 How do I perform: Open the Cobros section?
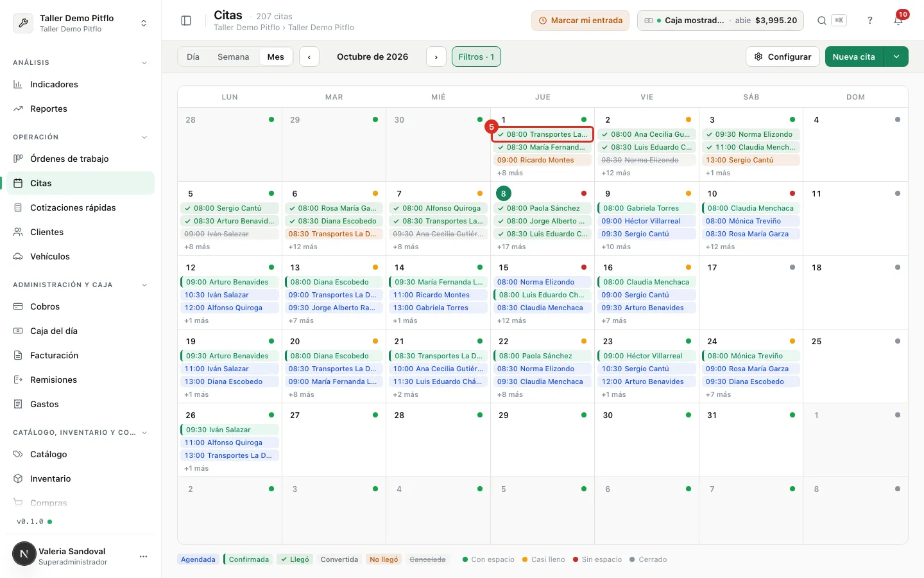pyautogui.click(x=80, y=306)
